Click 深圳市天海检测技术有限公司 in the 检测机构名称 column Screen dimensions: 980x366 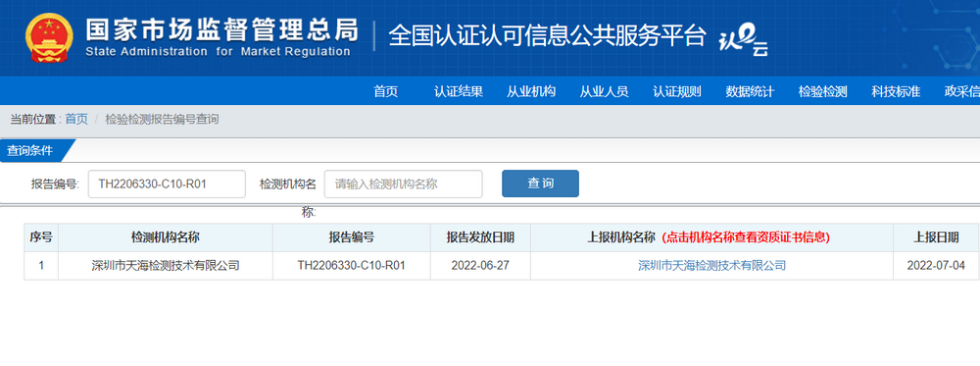pyautogui.click(x=166, y=266)
